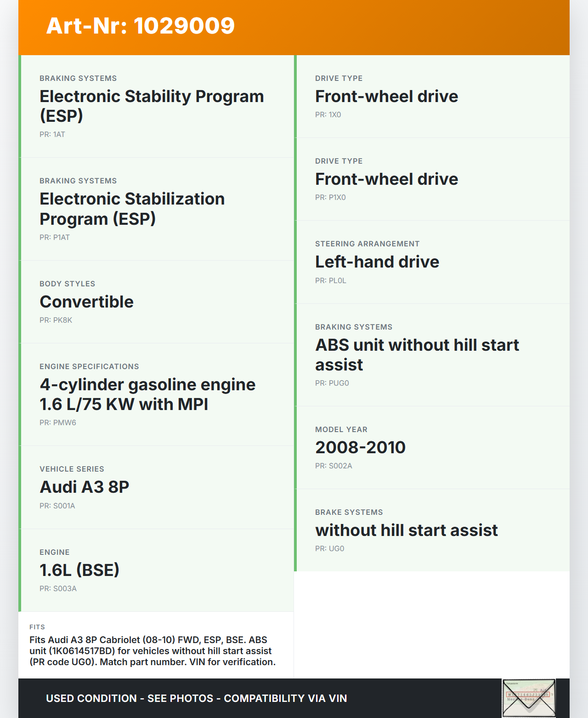Click Front-wheel drive with PR 1X0
Image resolution: width=588 pixels, height=718 pixels.
tap(432, 97)
